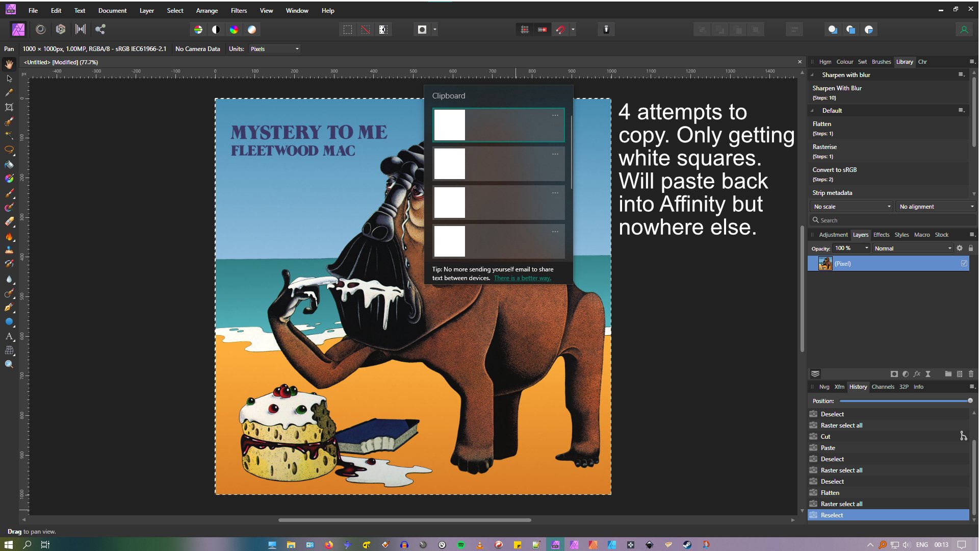The width and height of the screenshot is (980, 551).
Task: Jump to the Cut history state
Action: (x=888, y=437)
